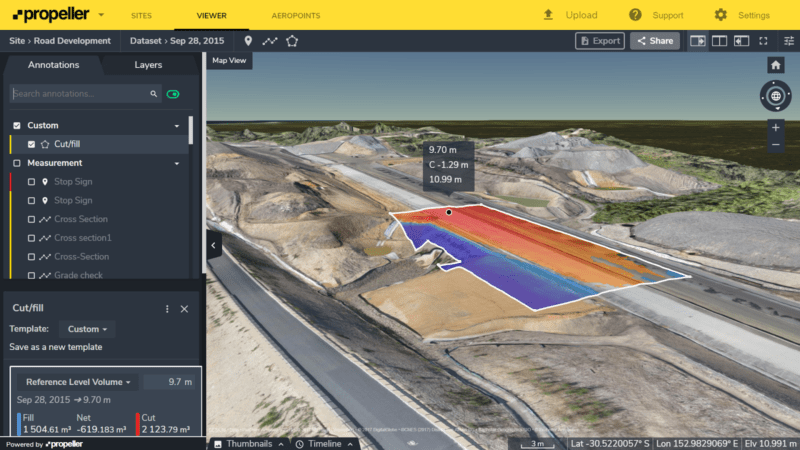Enter fullscreen viewer mode
The height and width of the screenshot is (450, 800).
(x=763, y=41)
